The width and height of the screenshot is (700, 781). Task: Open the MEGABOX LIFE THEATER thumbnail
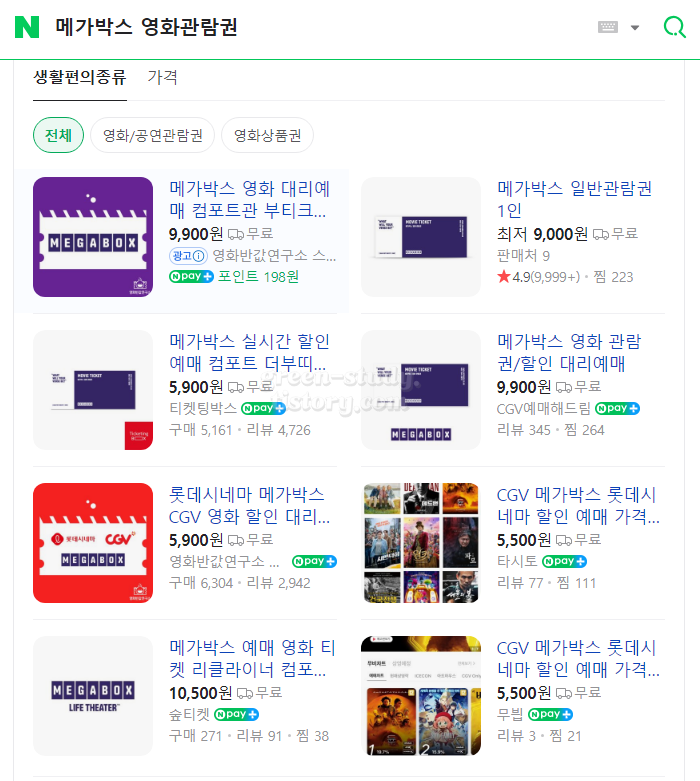point(93,696)
